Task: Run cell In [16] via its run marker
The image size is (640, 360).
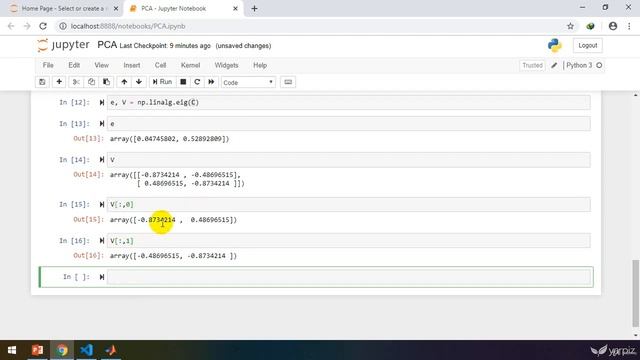Action: tap(102, 241)
